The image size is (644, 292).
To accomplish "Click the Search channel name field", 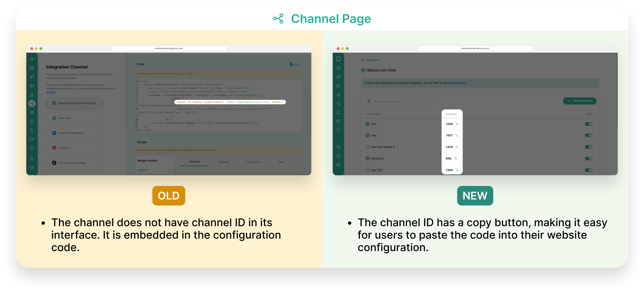I will (x=397, y=102).
